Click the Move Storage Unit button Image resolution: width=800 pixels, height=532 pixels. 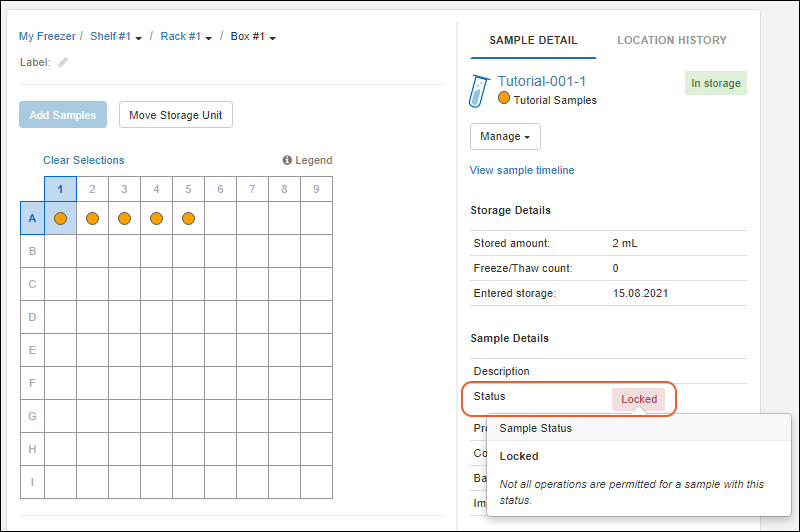[x=176, y=115]
